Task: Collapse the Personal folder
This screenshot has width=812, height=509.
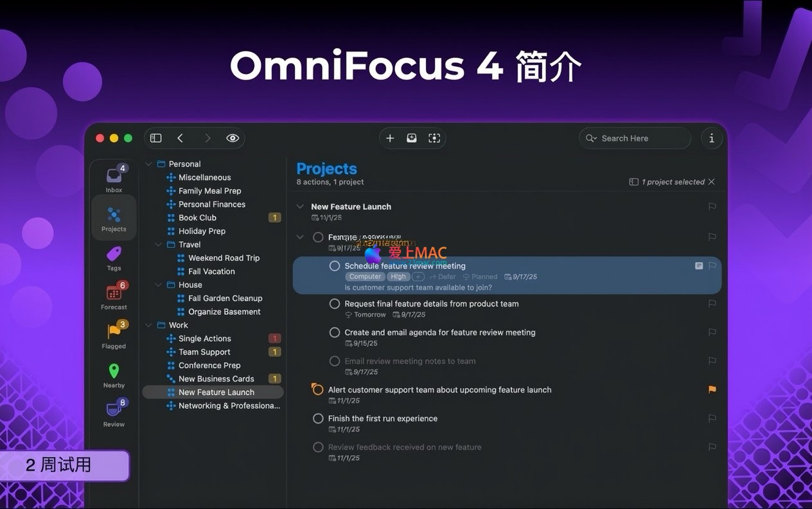Action: tap(149, 164)
